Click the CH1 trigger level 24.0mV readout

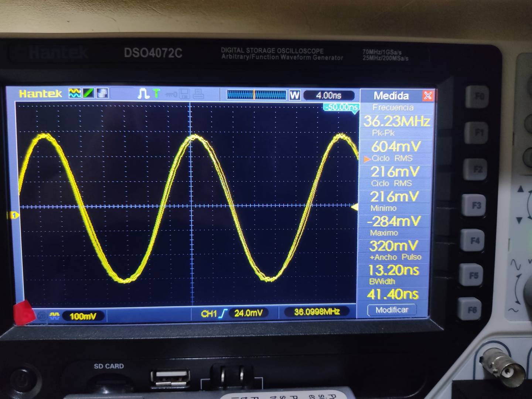point(248,313)
